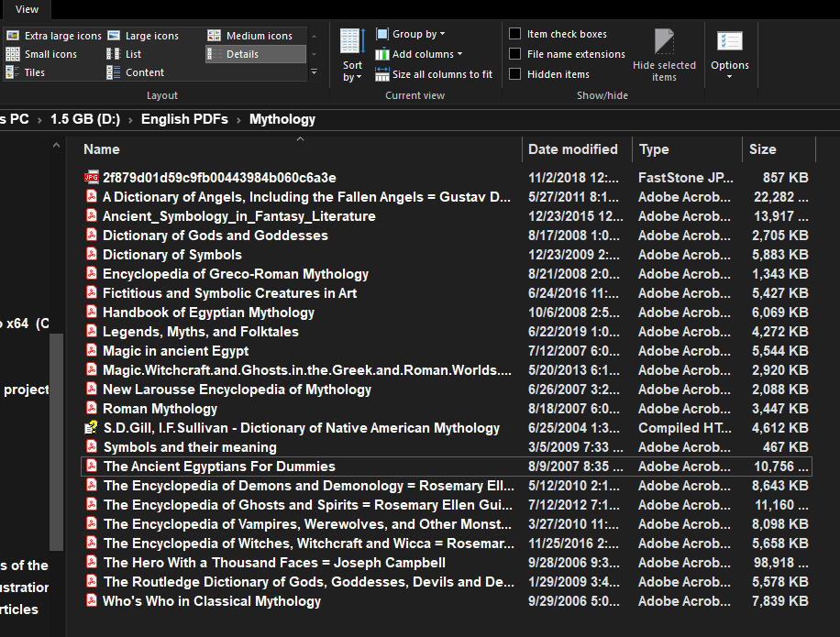840x637 pixels.
Task: Click the 98,918 size value
Action: coord(781,563)
